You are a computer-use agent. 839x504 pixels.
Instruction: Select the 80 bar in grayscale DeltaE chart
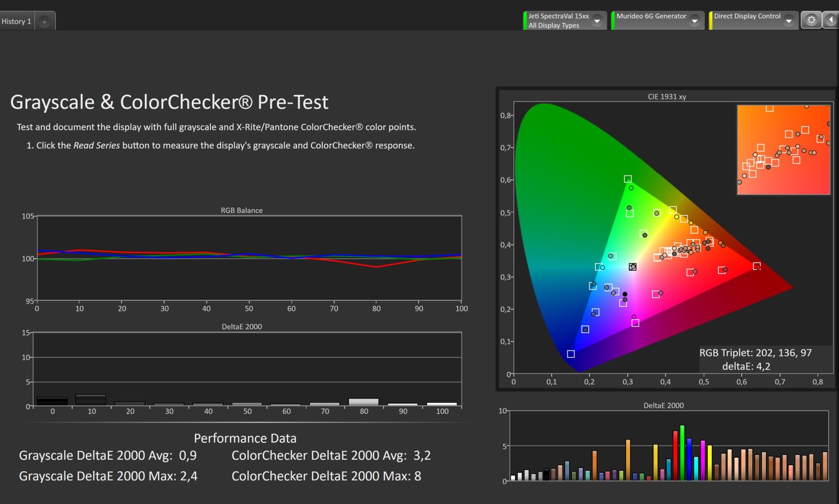(x=364, y=402)
